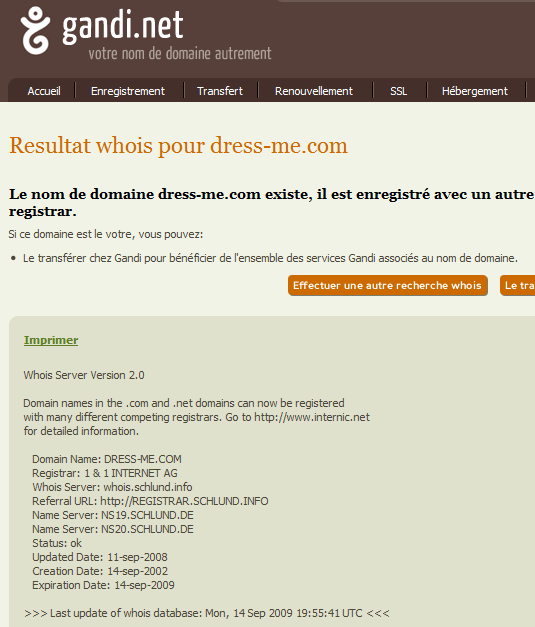Switch to the Hébergement menu tab
Screen dimensions: 535x627
[475, 91]
